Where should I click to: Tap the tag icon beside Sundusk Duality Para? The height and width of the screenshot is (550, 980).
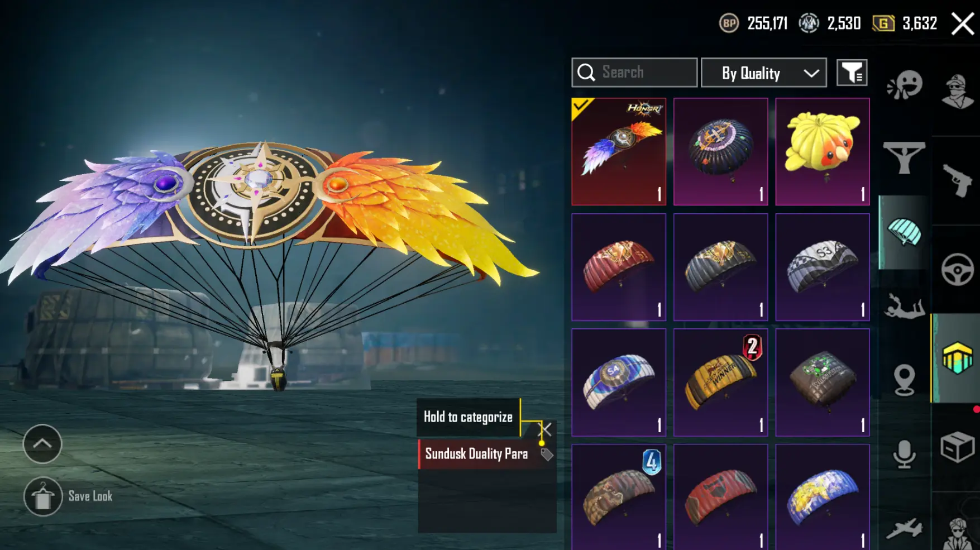(x=547, y=455)
